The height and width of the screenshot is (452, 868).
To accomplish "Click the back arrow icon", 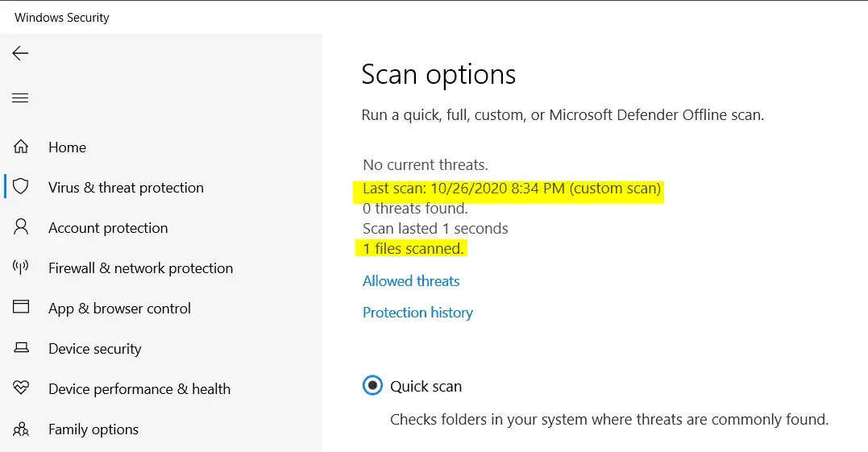I will pyautogui.click(x=20, y=53).
